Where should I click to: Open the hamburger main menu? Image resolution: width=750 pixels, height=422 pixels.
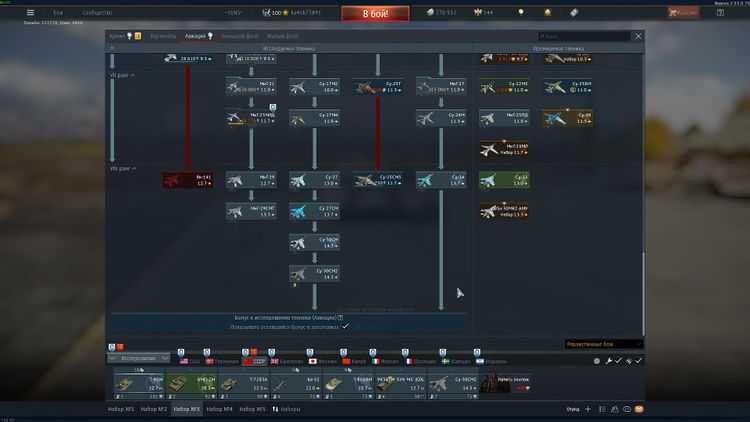click(x=30, y=13)
